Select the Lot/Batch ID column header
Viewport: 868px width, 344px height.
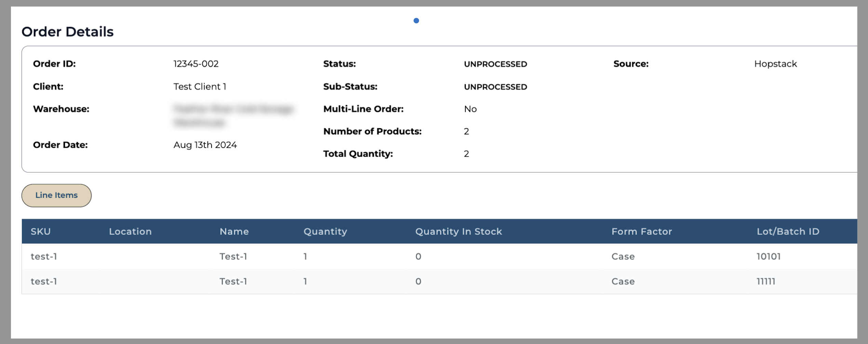click(x=788, y=231)
